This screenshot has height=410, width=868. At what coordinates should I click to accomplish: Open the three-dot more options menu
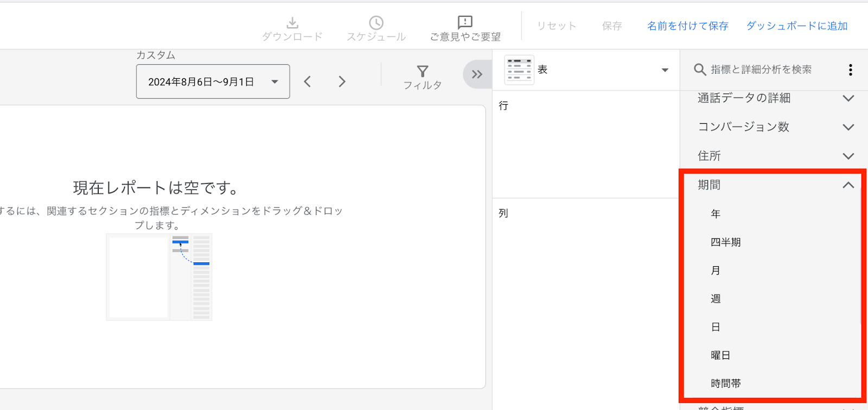click(x=850, y=70)
